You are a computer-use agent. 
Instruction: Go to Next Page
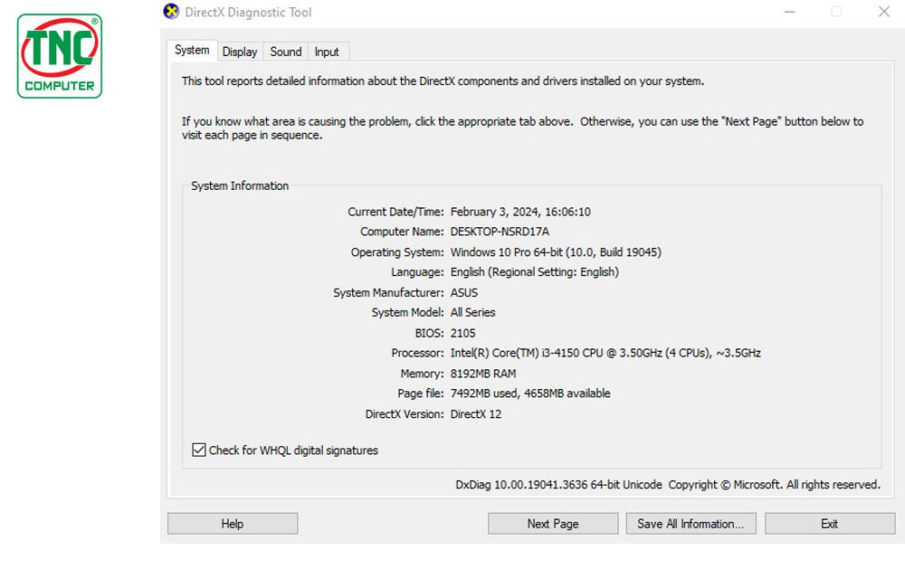[553, 524]
